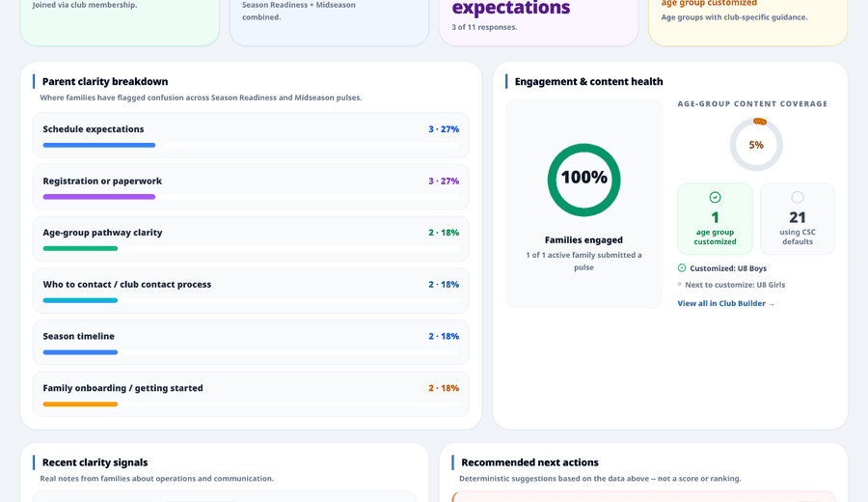Select the Schedule expectations row
The image size is (868, 502).
[x=251, y=135]
